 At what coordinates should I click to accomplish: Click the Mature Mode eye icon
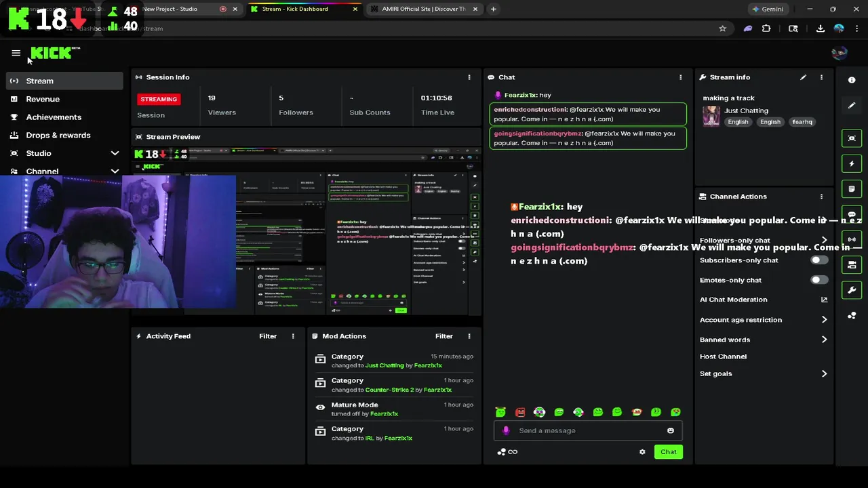[x=320, y=407]
